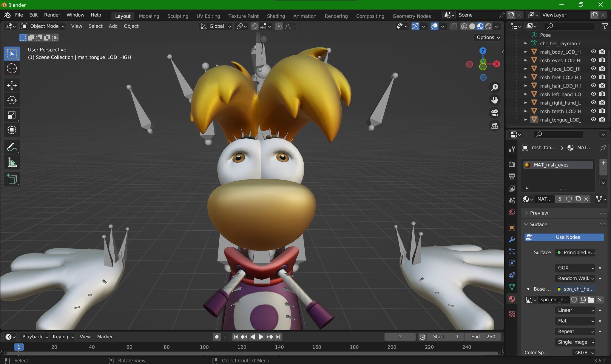Expand the Preview panel
Screen dimensions: 611x364
pyautogui.click(x=564, y=213)
